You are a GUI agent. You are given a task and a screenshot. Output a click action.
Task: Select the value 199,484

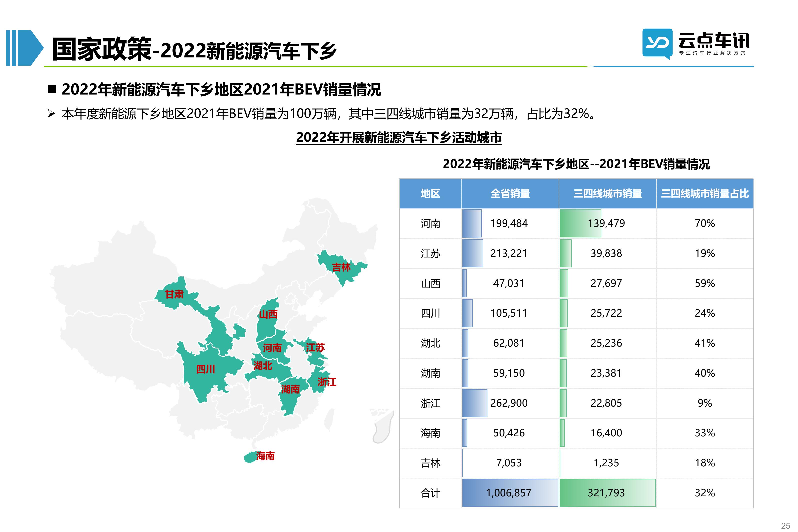click(x=509, y=224)
